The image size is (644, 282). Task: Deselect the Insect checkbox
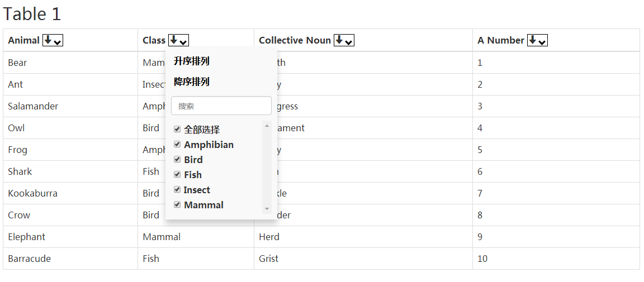(x=177, y=190)
